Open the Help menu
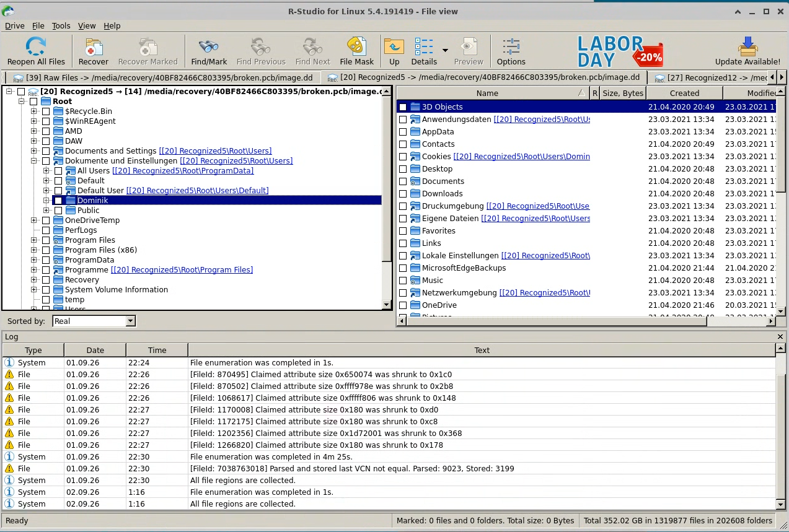This screenshot has height=532, width=789. [x=112, y=25]
